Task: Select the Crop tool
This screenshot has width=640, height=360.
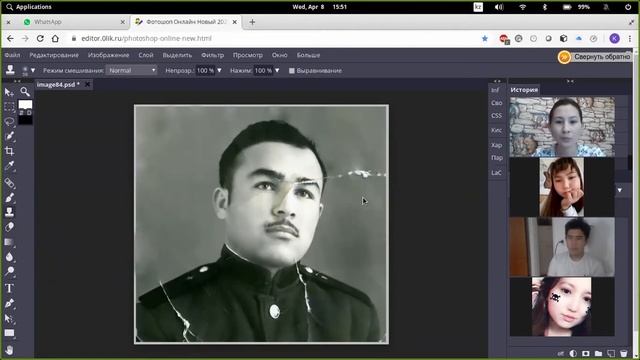Action: tap(9, 151)
